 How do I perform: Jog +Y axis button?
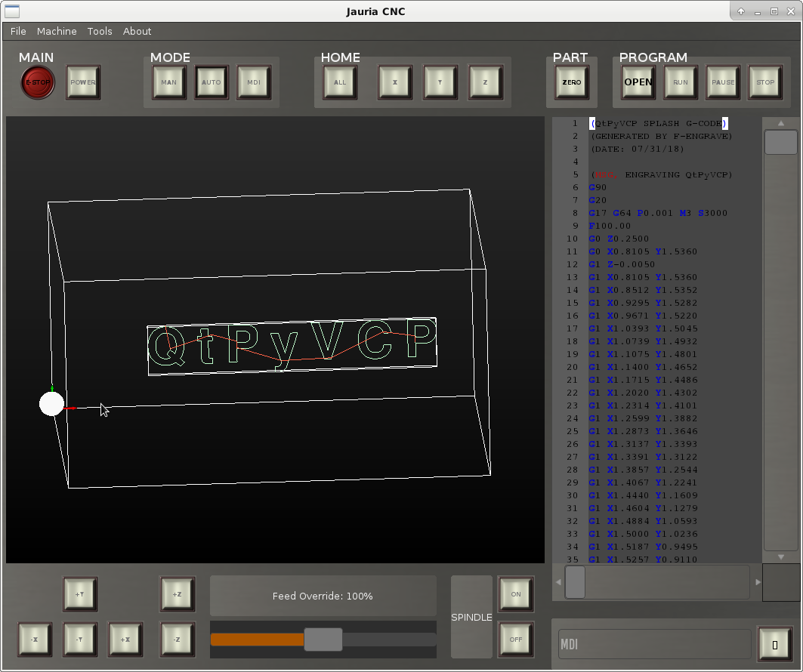(80, 594)
